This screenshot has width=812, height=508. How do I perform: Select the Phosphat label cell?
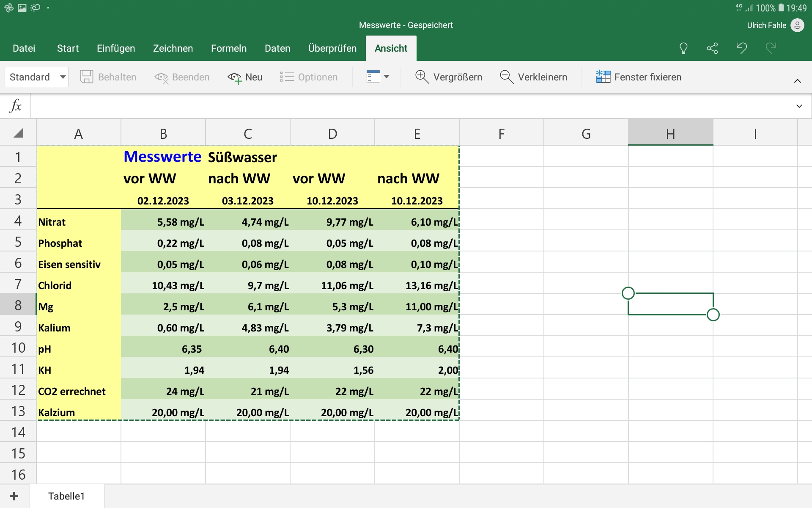click(x=79, y=241)
